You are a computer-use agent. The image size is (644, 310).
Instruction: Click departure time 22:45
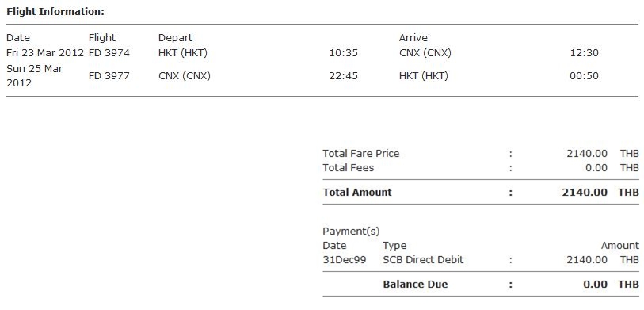[343, 76]
